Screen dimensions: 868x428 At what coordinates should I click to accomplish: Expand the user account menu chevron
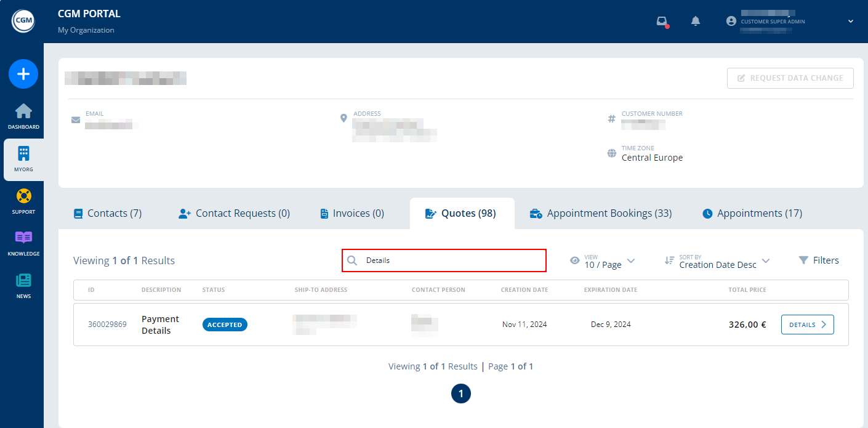click(851, 22)
